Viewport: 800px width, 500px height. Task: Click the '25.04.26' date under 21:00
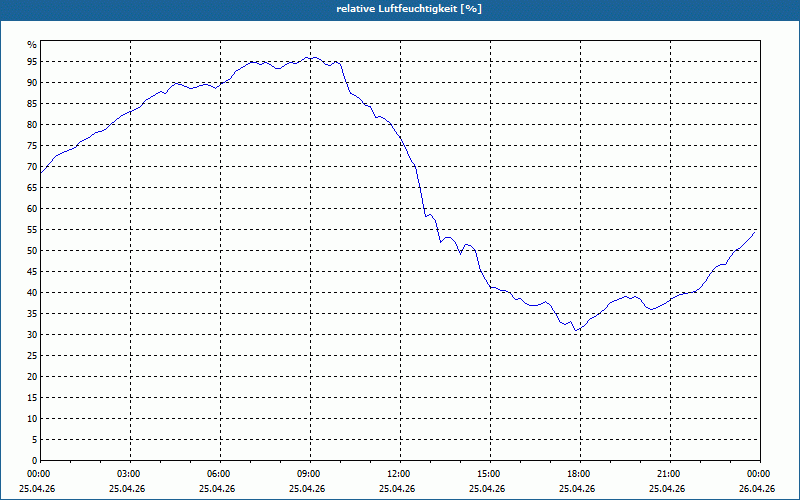(x=667, y=489)
